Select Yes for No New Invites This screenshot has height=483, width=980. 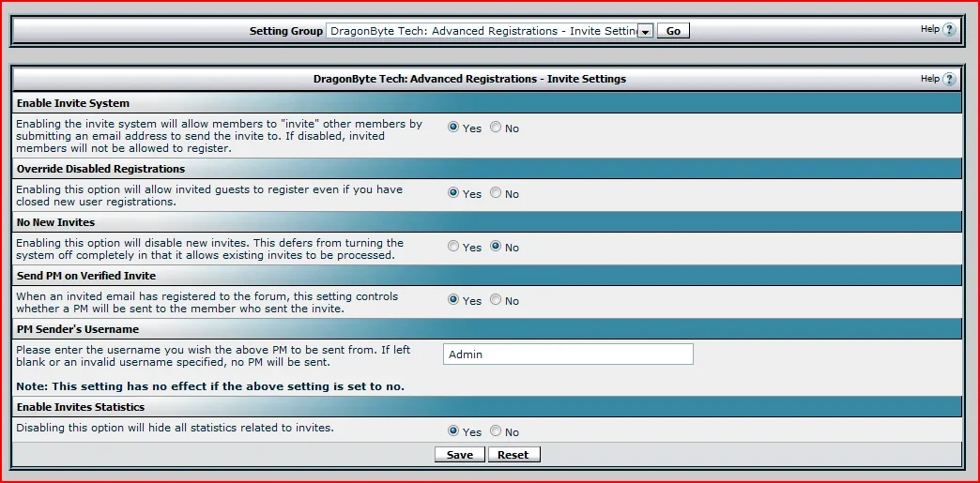453,247
